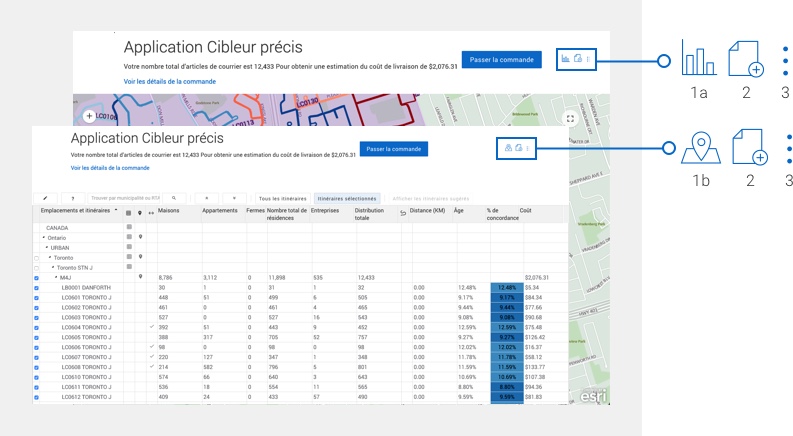Click LC0608 cost value $133.77
Viewport: 793px width, 436px height.
click(535, 367)
